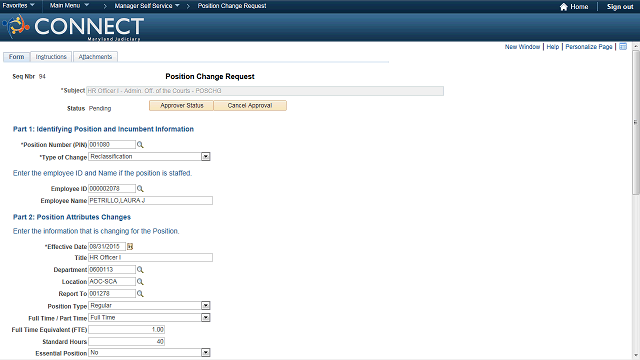Click the scrollbar down arrow
Screen dimensions: 640x360
(636, 356)
